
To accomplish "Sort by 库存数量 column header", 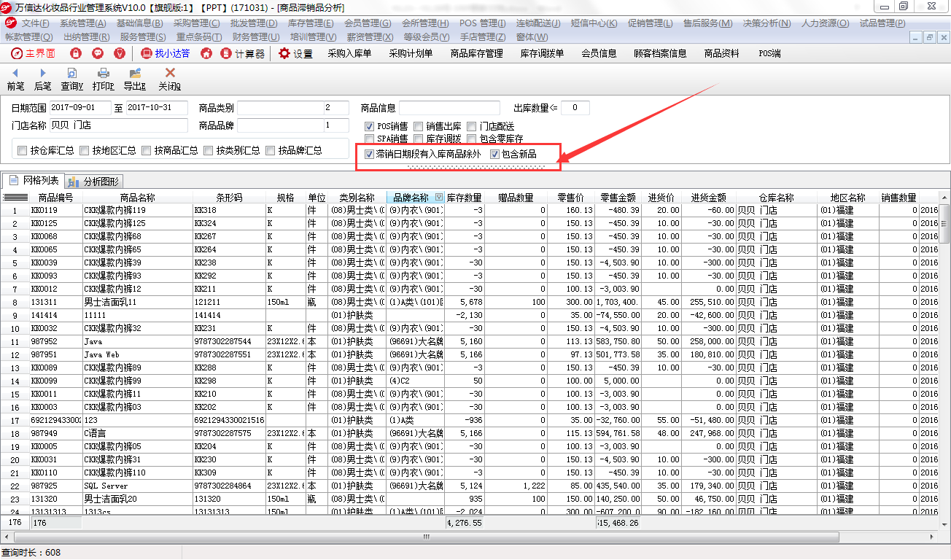I will pos(465,198).
